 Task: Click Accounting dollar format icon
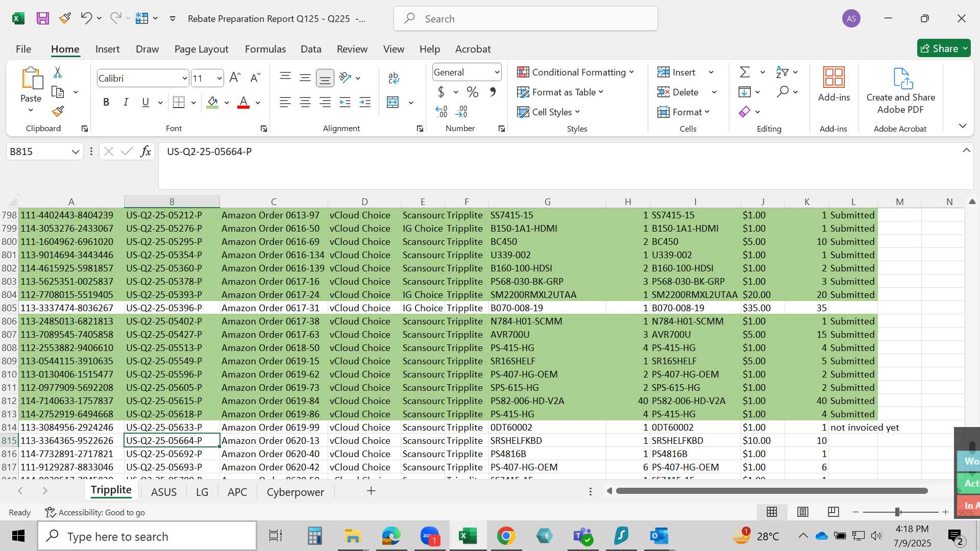tap(441, 92)
